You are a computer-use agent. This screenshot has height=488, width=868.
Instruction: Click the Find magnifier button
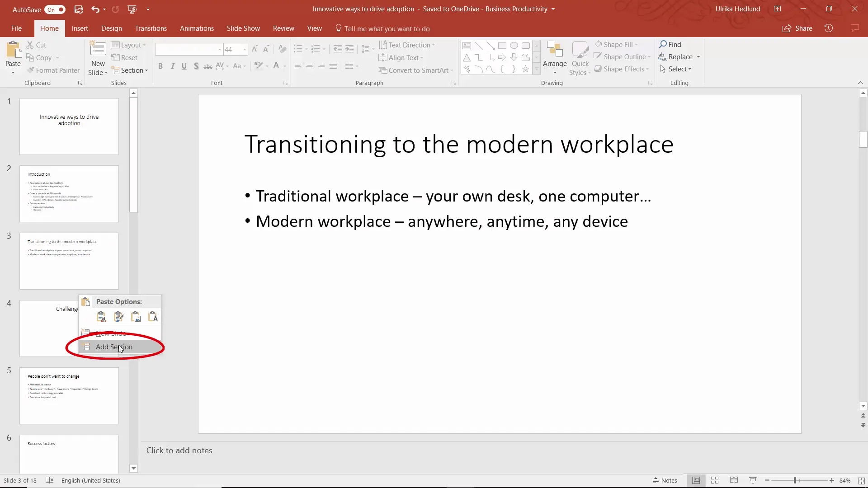670,44
